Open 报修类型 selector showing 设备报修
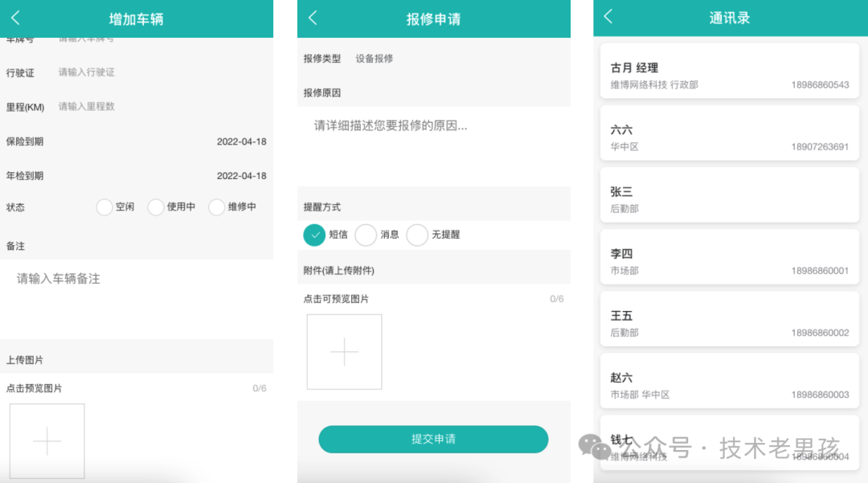Viewport: 868px width, 483px height. click(375, 59)
